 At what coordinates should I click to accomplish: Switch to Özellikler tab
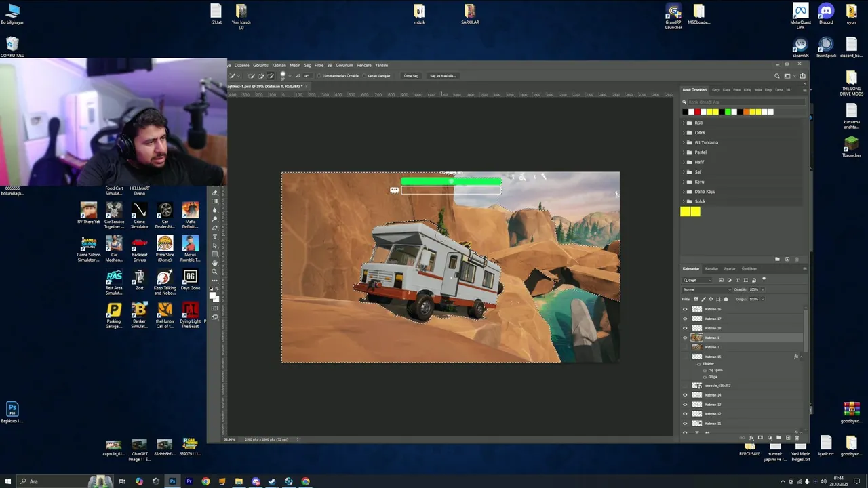[x=749, y=268]
